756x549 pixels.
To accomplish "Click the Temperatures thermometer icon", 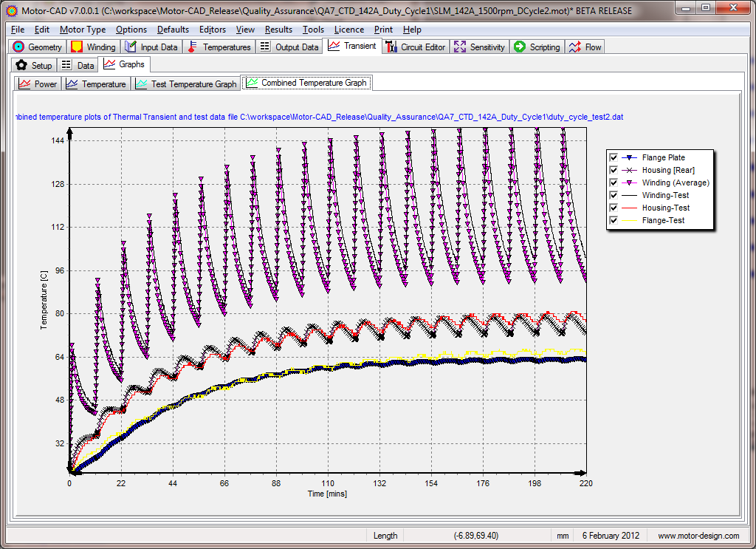I will tap(193, 47).
